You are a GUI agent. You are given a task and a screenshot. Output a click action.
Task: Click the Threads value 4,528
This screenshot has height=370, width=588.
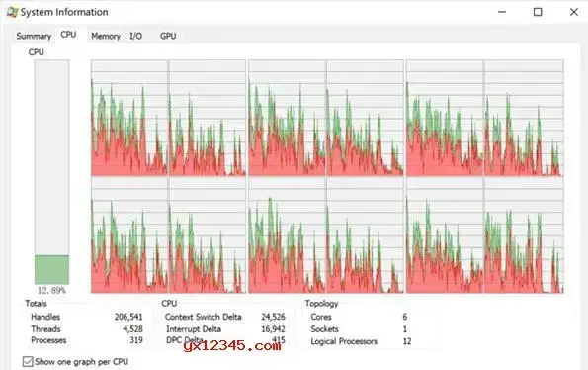(x=132, y=329)
